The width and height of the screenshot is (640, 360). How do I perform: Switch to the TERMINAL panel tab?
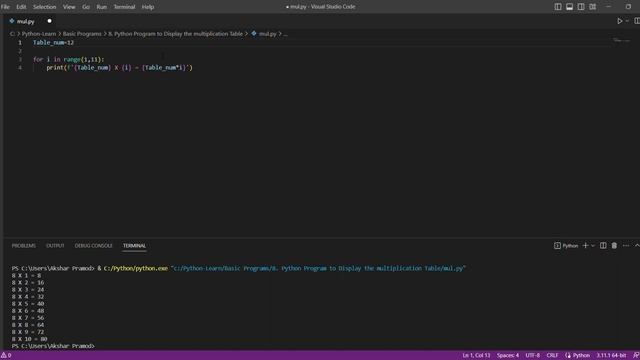click(x=134, y=246)
